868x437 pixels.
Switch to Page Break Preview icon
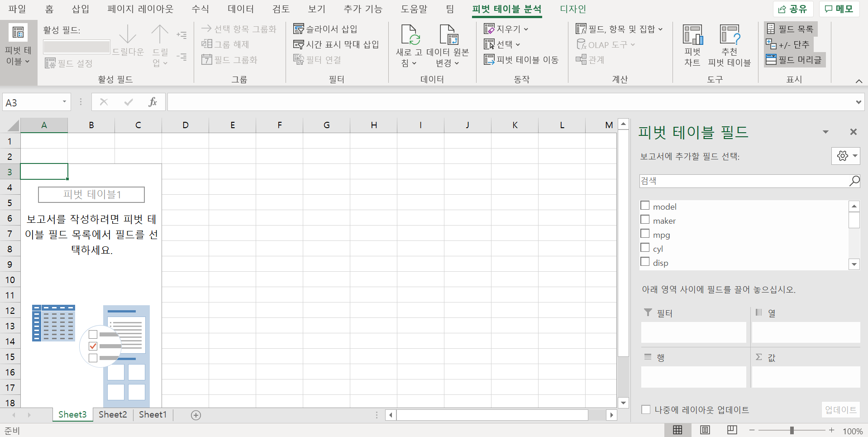[x=732, y=430]
